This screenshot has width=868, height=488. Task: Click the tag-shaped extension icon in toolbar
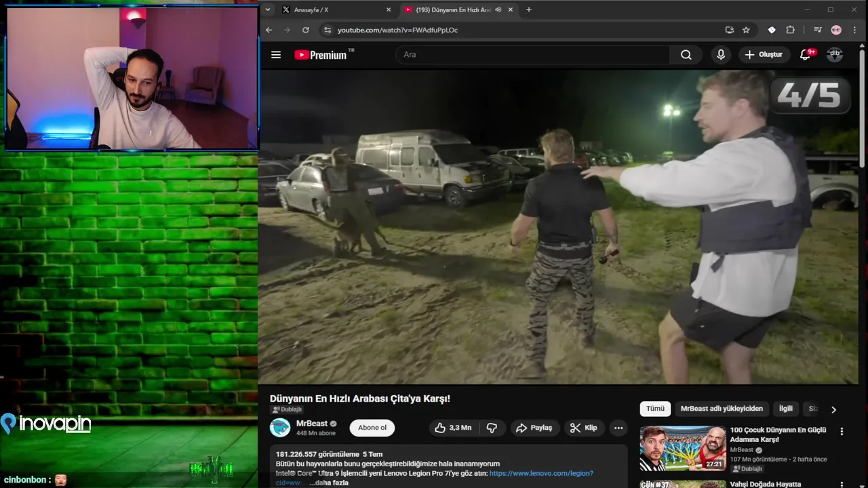point(772,30)
